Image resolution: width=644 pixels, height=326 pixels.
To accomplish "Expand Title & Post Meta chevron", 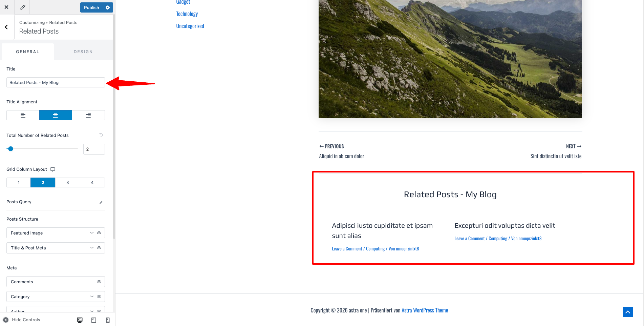I will [x=92, y=248].
